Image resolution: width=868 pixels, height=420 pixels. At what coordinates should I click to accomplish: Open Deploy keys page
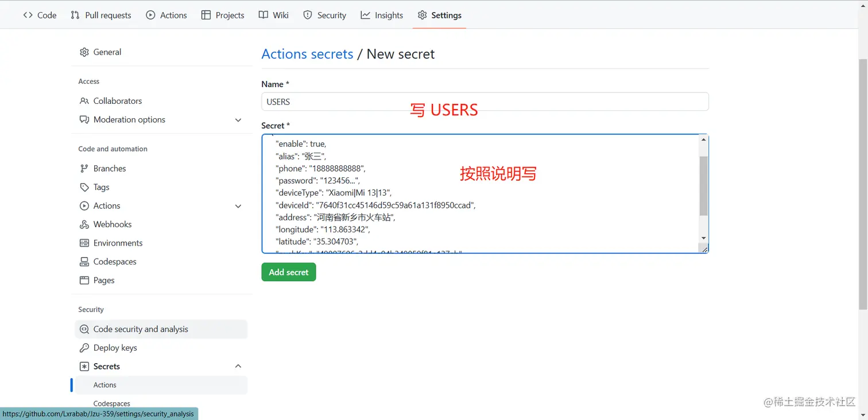(x=161, y=348)
